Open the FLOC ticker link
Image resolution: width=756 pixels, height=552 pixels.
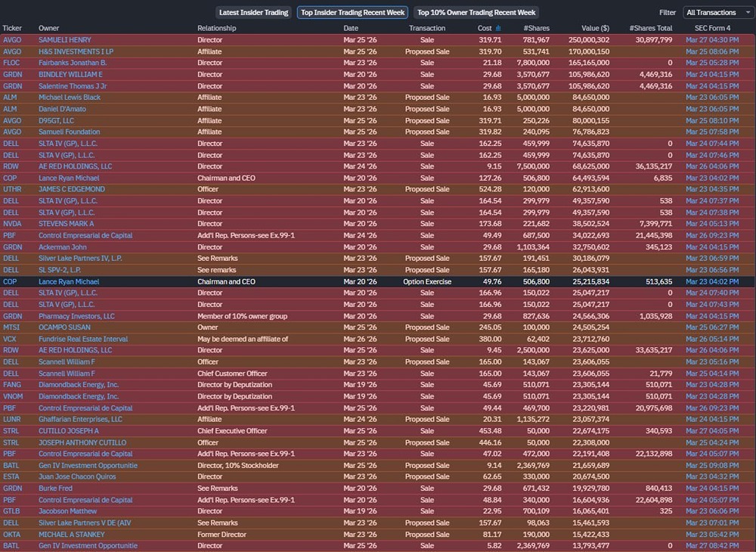pos(11,63)
